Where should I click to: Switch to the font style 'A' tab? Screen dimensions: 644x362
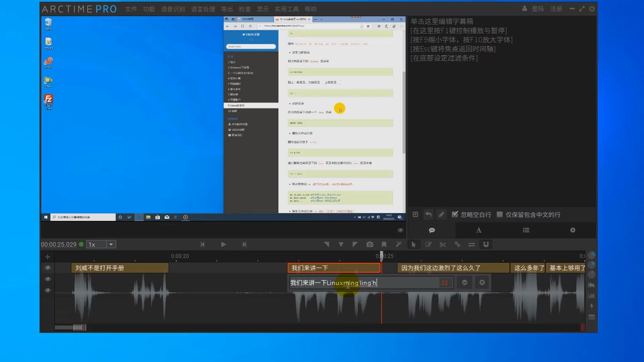click(479, 230)
